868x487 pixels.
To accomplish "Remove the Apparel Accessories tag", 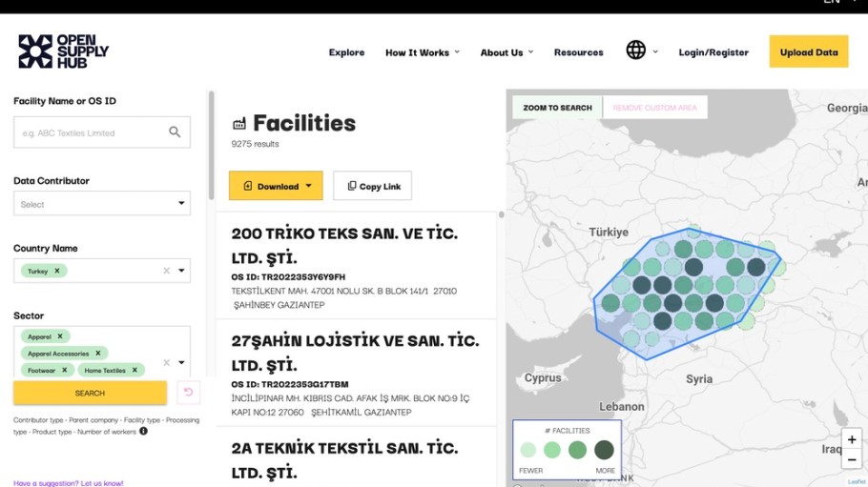I will 98,353.
